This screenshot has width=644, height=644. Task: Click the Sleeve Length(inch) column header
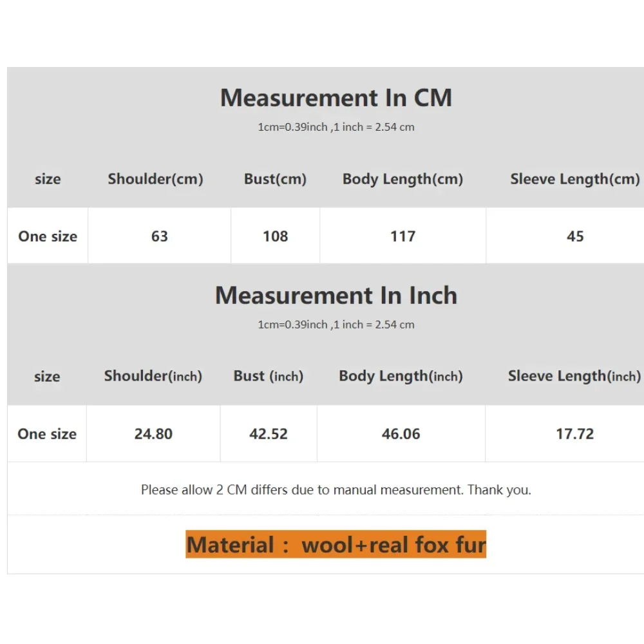[x=574, y=376]
